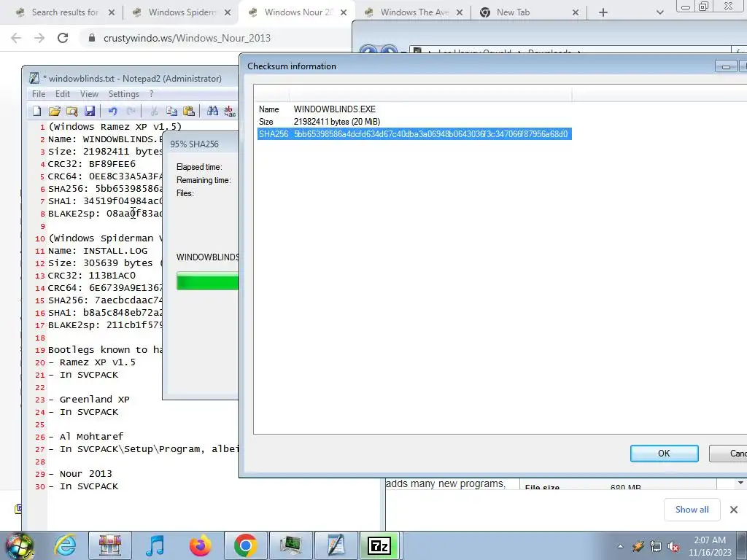
Task: Click the Safely Remove Hardware tray icon
Action: (x=638, y=547)
